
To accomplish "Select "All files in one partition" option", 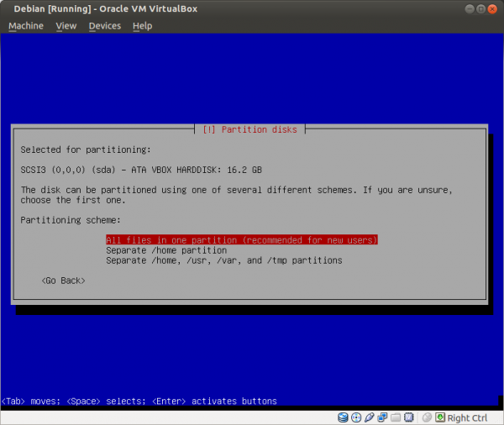I will tap(242, 239).
